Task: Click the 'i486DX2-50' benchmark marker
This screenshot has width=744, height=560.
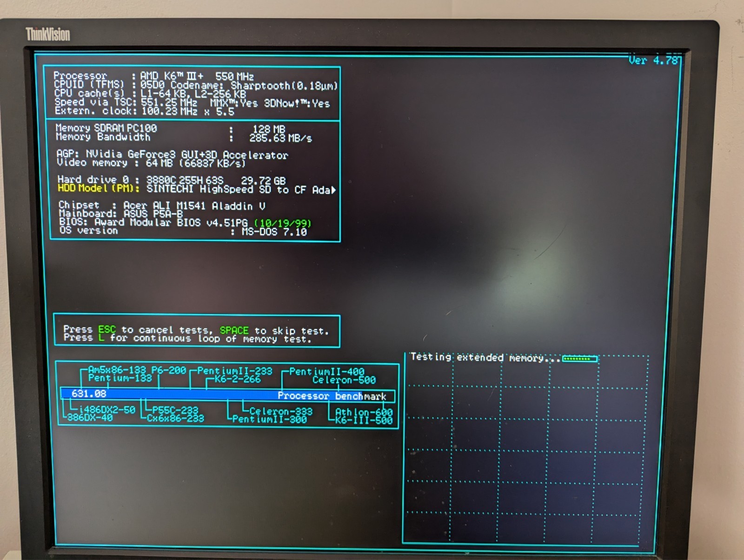Action: (107, 410)
